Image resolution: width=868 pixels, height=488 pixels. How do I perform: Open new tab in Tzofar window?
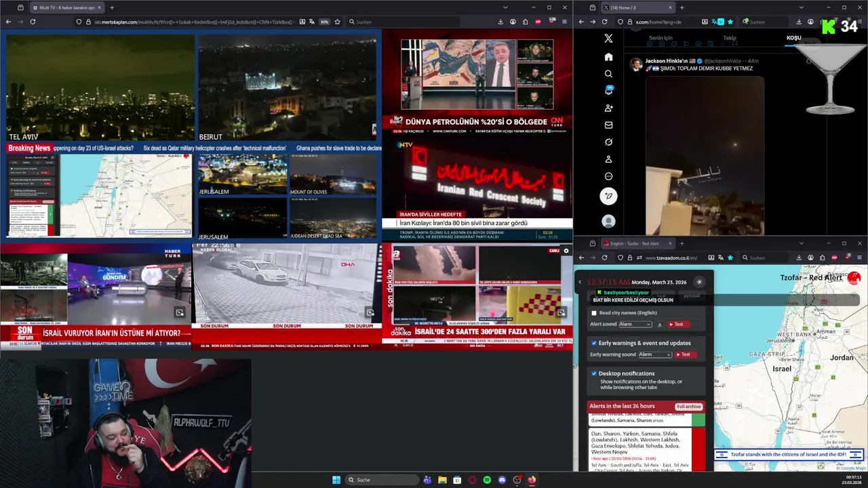682,243
